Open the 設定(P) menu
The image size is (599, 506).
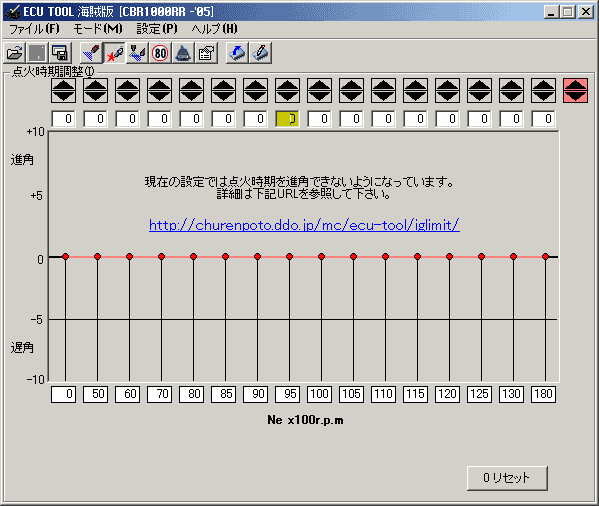point(157,29)
